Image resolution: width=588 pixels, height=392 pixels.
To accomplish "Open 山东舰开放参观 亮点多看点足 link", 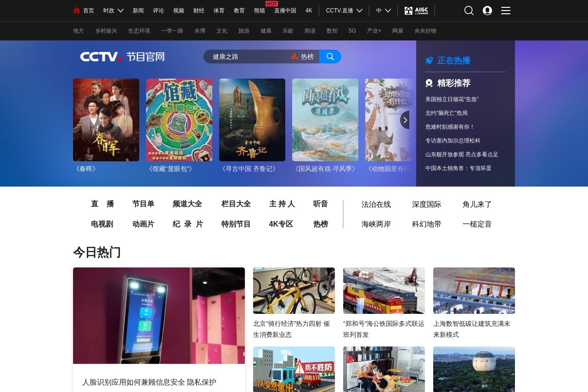I will pos(462,154).
